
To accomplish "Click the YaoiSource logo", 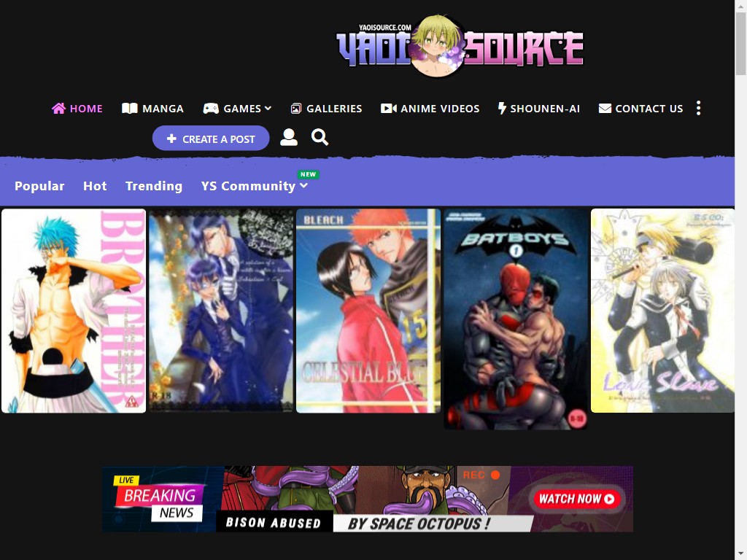I will (460, 48).
